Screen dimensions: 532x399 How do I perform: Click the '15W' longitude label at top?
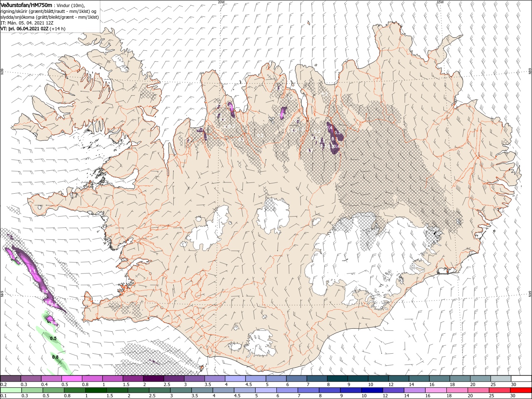pyautogui.click(x=440, y=2)
